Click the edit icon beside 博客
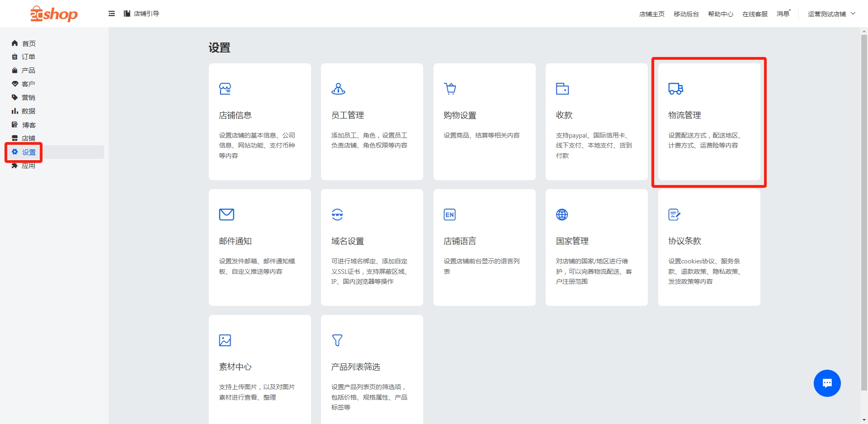This screenshot has width=868, height=424. click(14, 124)
